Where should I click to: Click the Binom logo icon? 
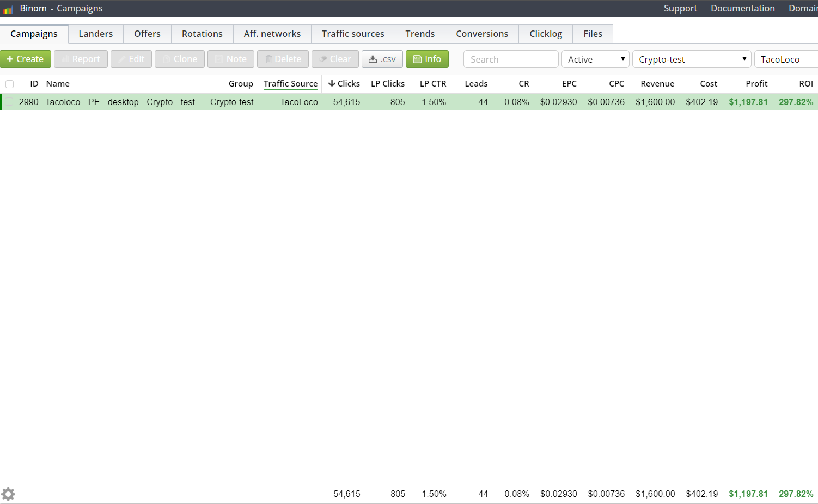click(x=8, y=9)
